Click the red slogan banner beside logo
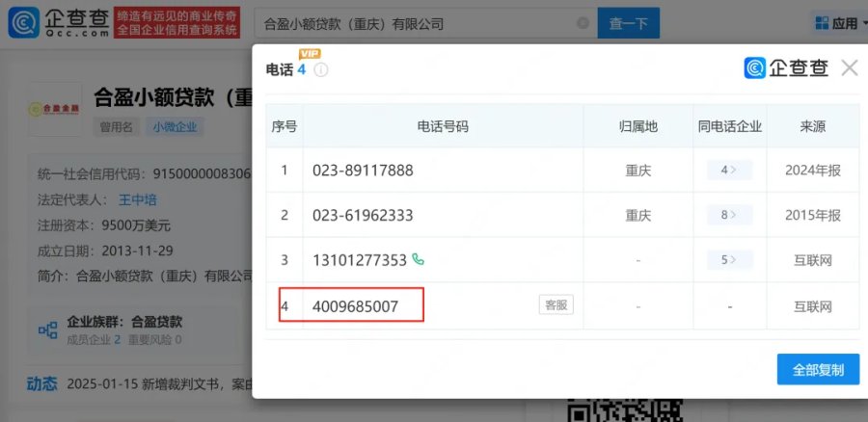Screen dimensions: 868x422 [x=176, y=23]
